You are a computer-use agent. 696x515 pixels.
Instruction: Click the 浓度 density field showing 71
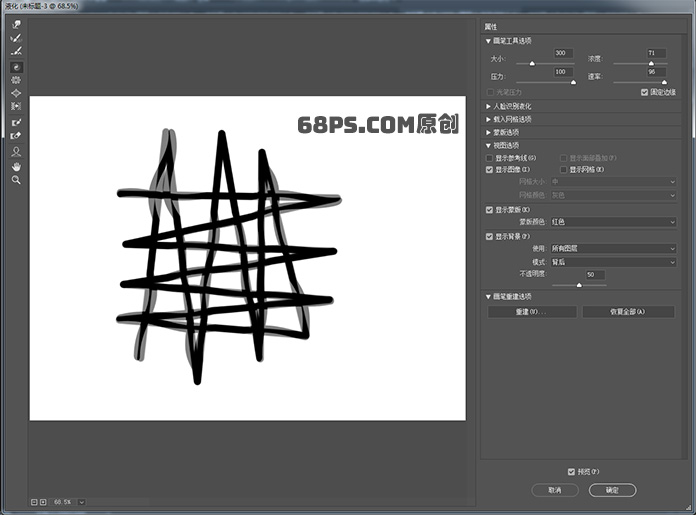tap(656, 53)
